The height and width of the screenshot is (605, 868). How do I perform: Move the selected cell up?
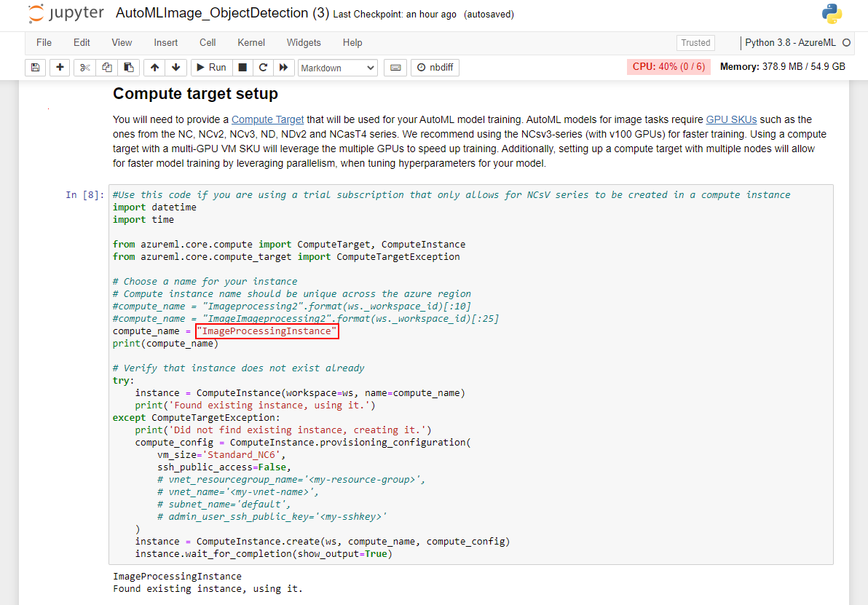click(154, 67)
